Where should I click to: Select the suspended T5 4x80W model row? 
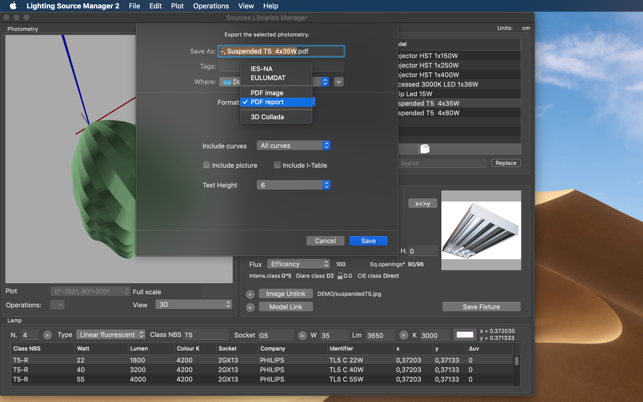[x=459, y=113]
